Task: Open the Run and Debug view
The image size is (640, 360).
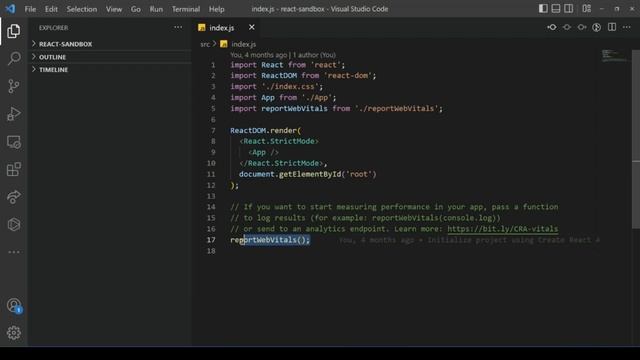Action: [x=13, y=114]
